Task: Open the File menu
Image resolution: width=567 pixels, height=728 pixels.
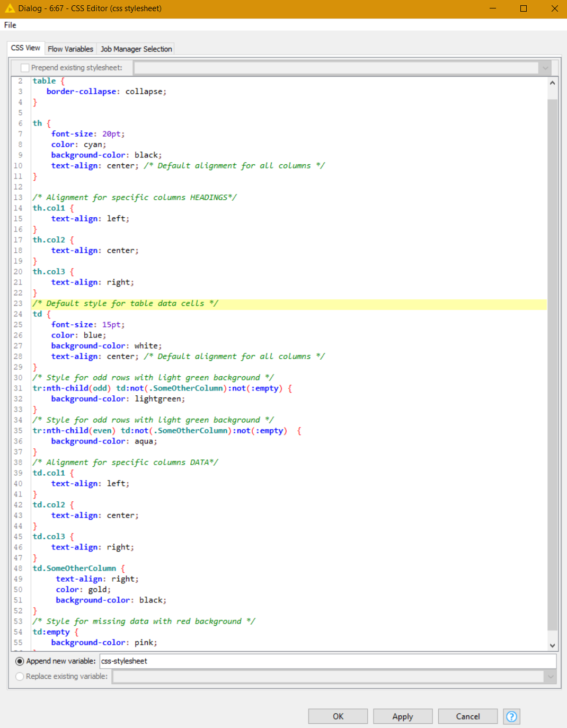Action: tap(10, 25)
